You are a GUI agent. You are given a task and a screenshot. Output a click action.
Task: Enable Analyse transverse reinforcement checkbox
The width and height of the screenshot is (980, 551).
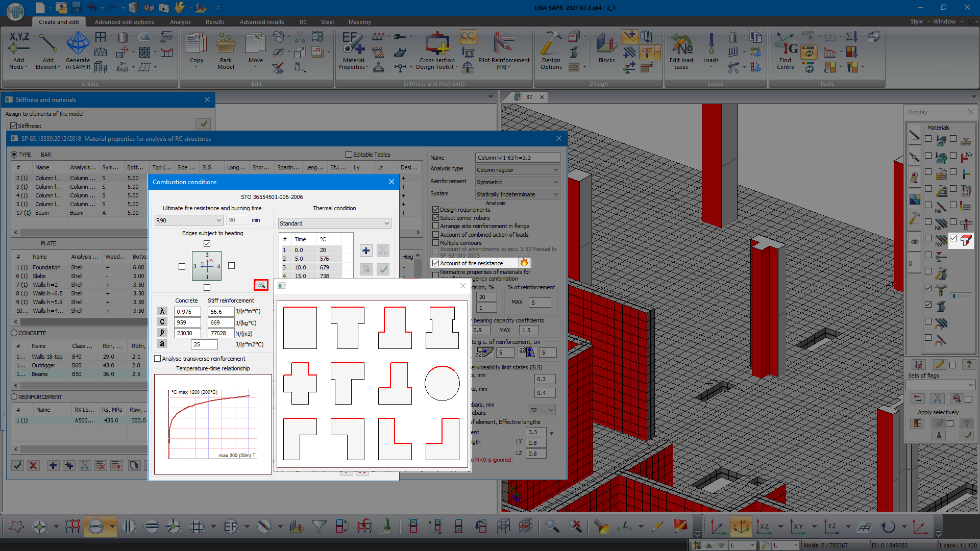[158, 359]
